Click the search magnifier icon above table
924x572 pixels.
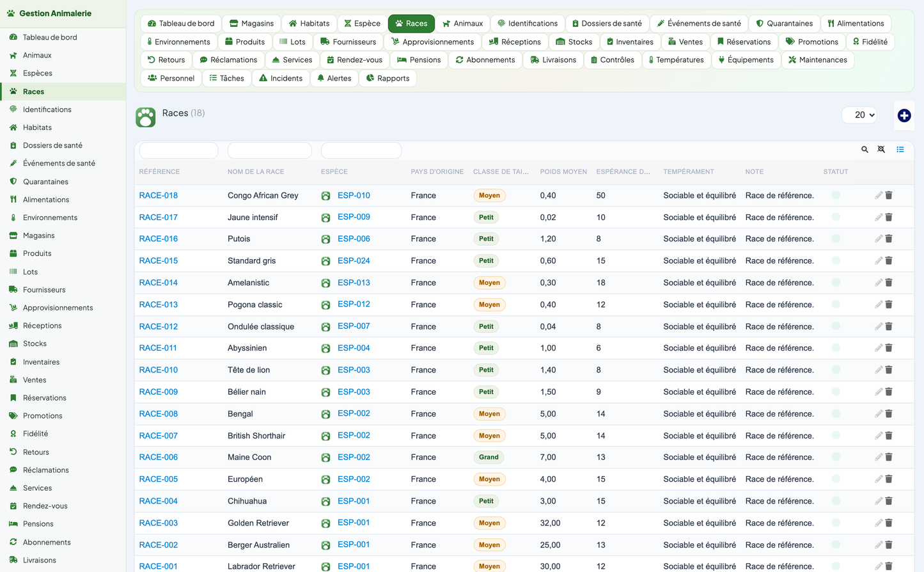[865, 150]
